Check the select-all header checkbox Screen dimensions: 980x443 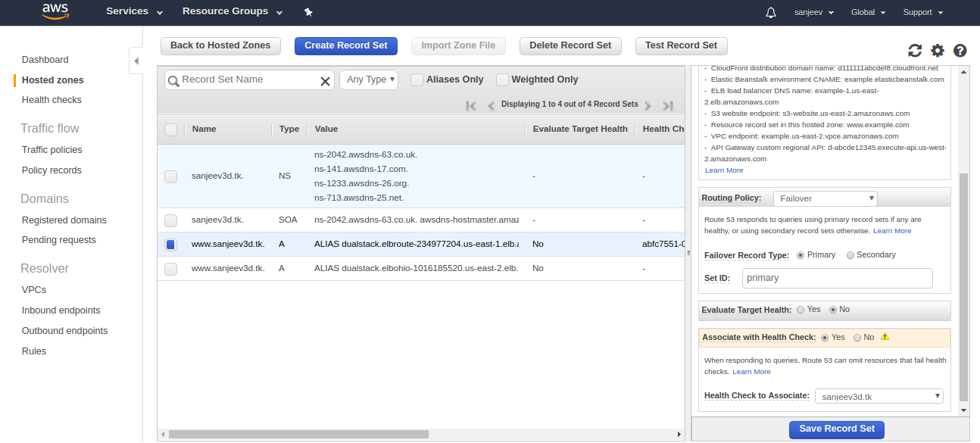coord(170,129)
